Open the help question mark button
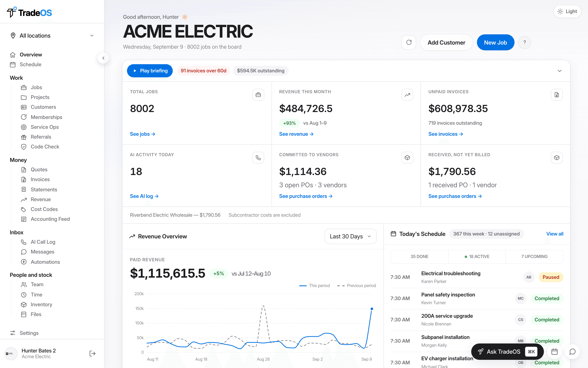 (x=525, y=42)
